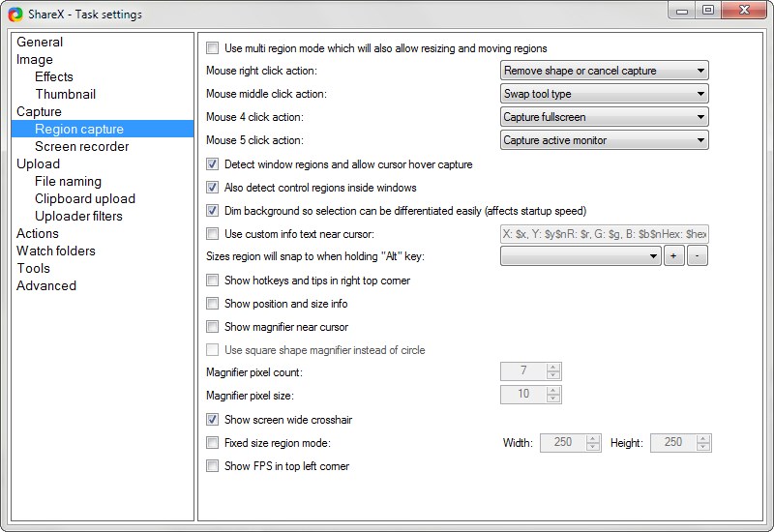The width and height of the screenshot is (774, 532).
Task: Click the fixed region Width field
Action: [563, 442]
